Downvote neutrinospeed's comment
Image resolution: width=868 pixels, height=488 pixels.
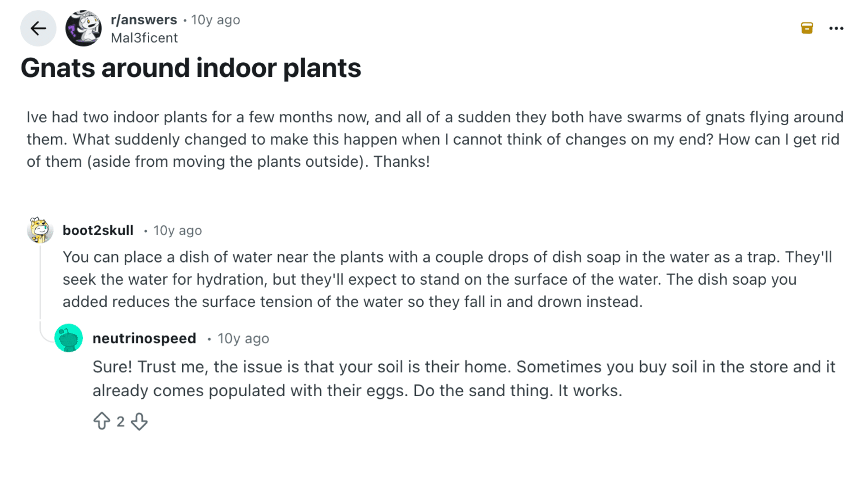[139, 421]
